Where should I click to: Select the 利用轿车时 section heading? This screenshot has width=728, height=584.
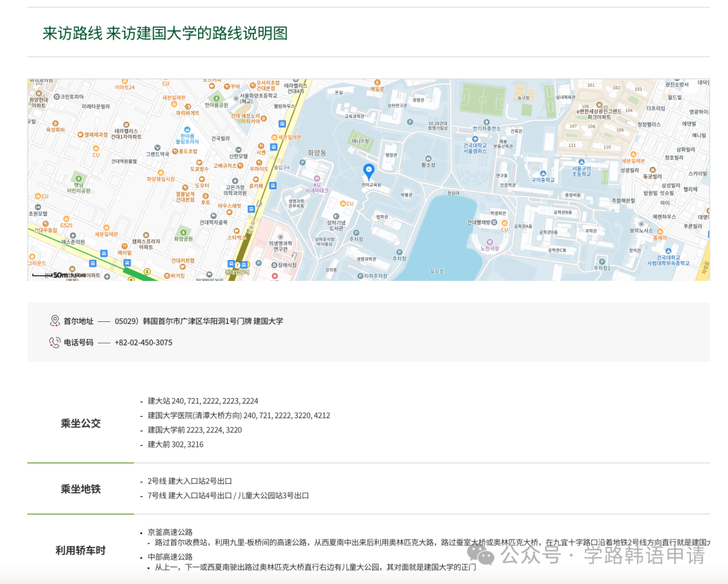click(x=80, y=550)
